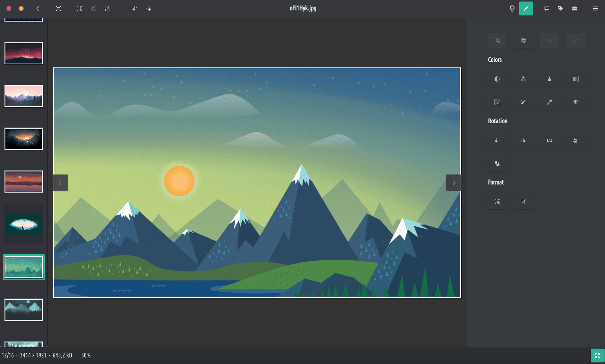Toggle the lightbulb properties sidebar

tap(512, 8)
